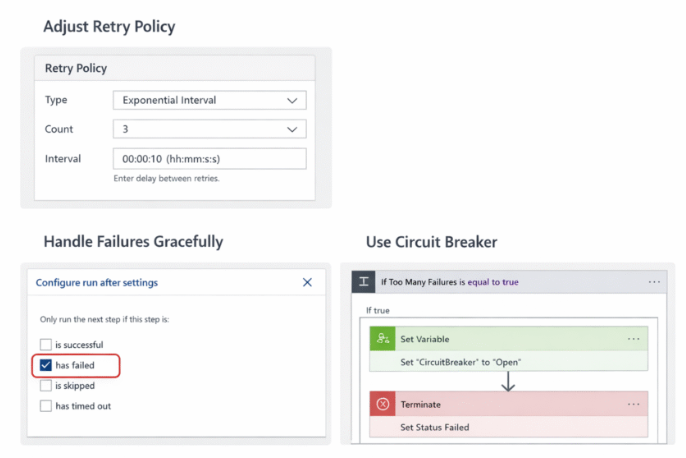Viewport: 686px width, 458px height.
Task: Click the red Terminate action icon
Action: (381, 404)
